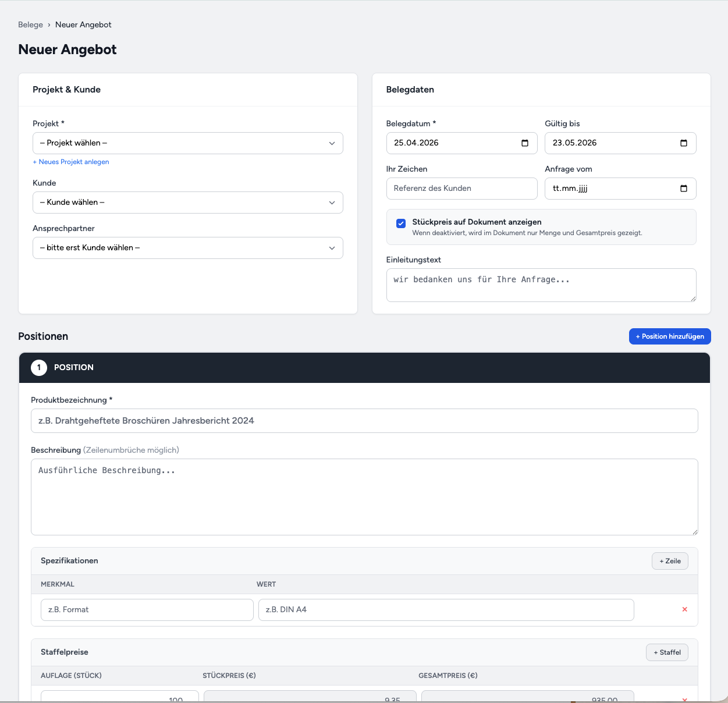
Task: Click into the Ihr Zeichen reference field
Action: click(x=461, y=189)
